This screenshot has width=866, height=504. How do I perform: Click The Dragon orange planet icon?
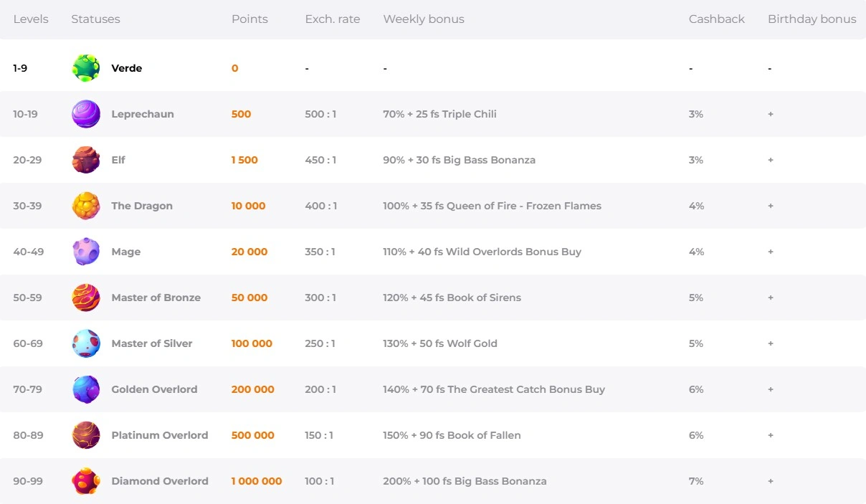coord(86,206)
